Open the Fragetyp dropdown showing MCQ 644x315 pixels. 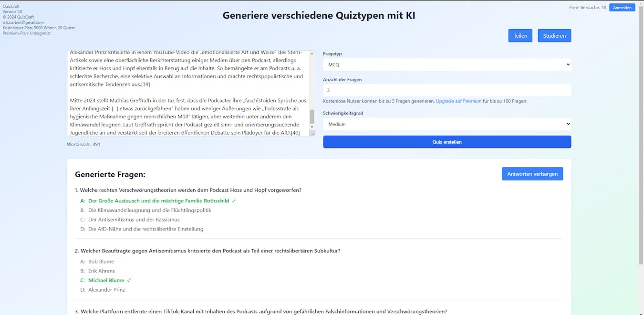(447, 64)
